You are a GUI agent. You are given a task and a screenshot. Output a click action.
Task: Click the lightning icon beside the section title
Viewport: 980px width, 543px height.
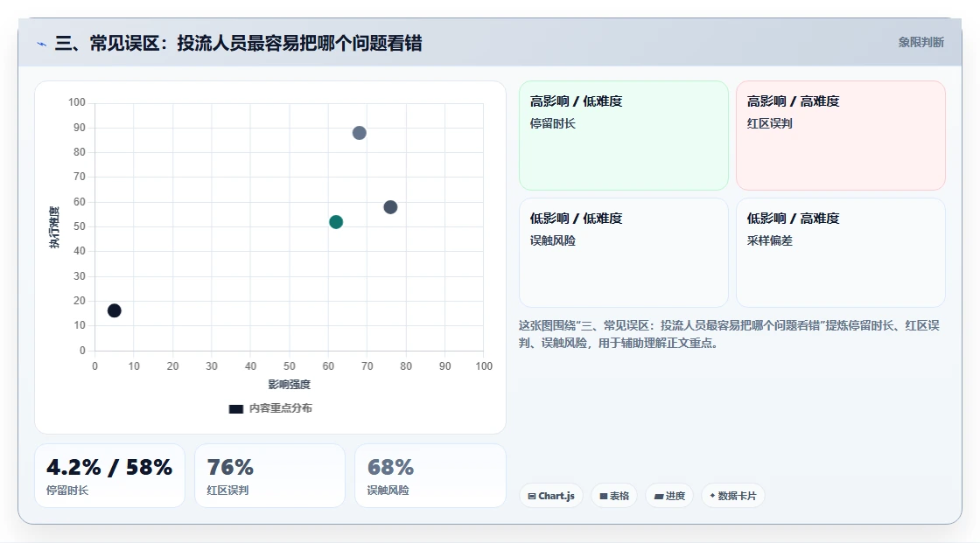(42, 44)
